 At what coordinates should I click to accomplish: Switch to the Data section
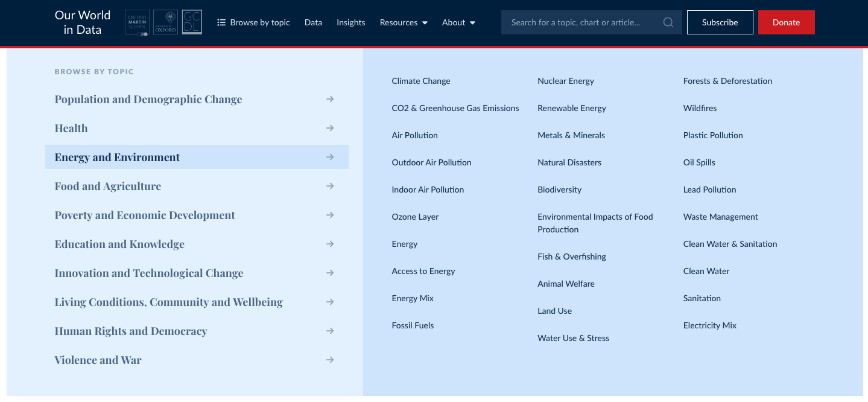(313, 22)
